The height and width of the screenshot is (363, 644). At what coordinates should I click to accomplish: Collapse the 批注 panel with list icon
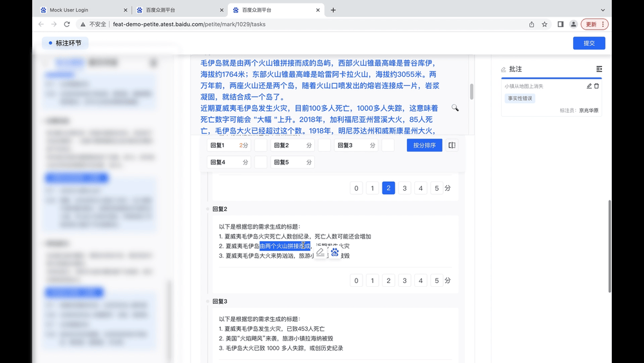coord(599,69)
